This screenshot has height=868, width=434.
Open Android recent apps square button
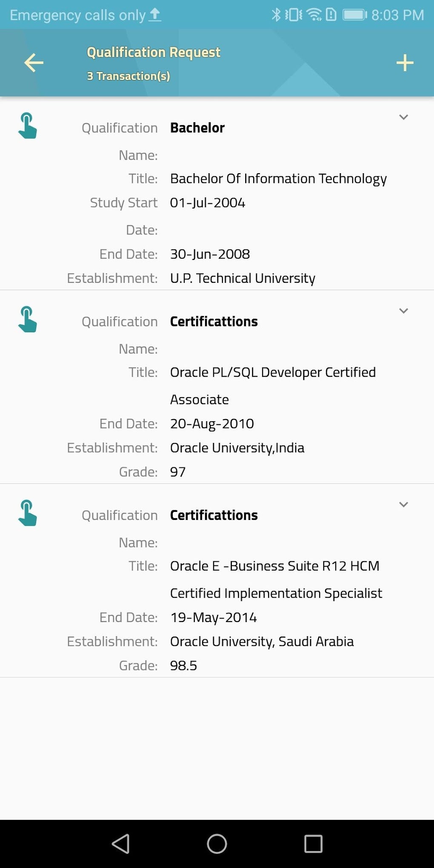point(313,843)
